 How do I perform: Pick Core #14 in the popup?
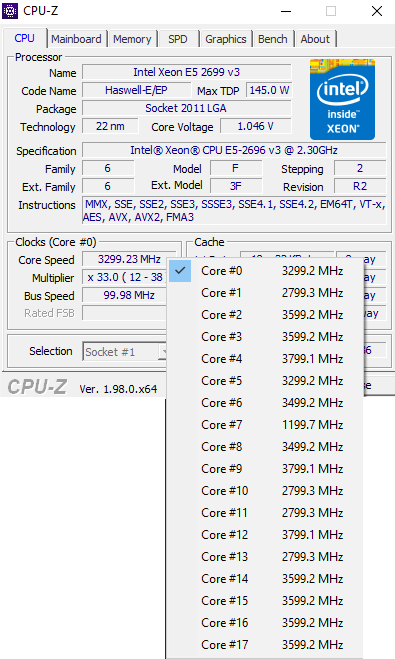tap(265, 579)
